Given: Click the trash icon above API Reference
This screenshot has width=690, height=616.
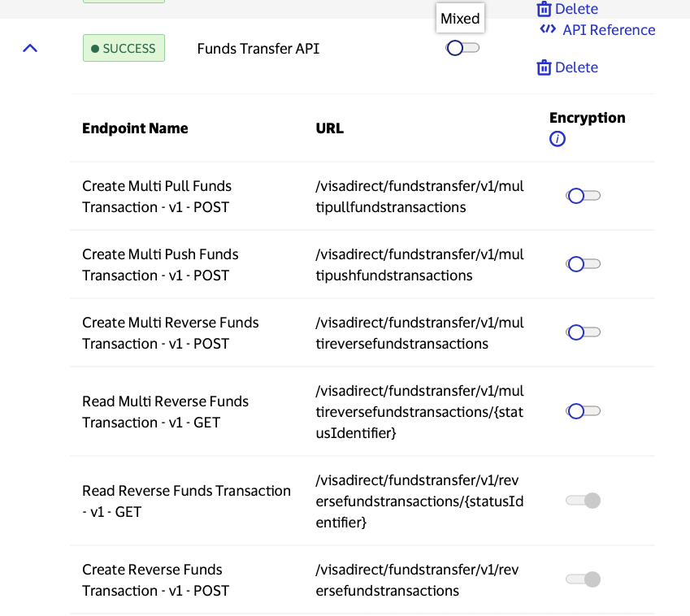Looking at the screenshot, I should coord(544,9).
